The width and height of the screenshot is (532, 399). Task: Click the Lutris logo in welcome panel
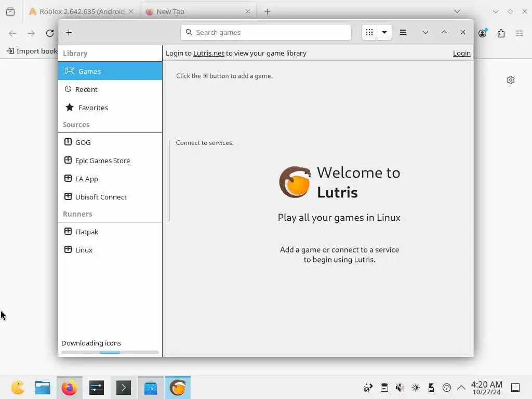pyautogui.click(x=295, y=182)
